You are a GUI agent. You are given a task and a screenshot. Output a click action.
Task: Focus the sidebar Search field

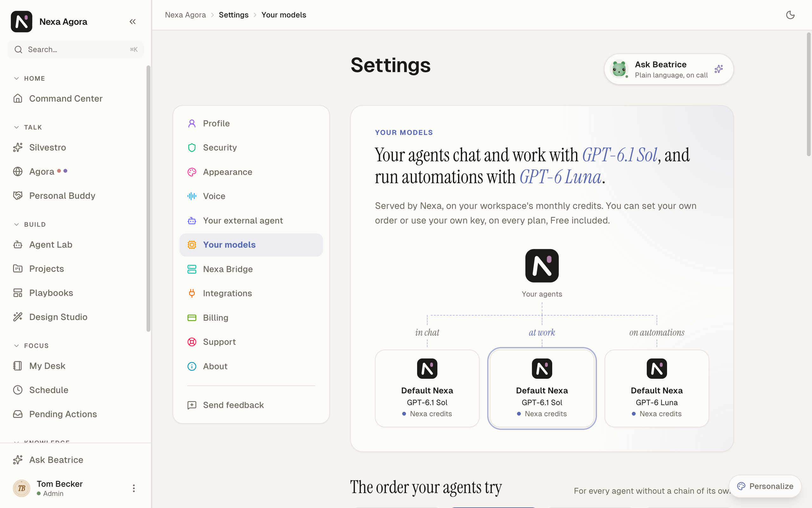(x=76, y=50)
